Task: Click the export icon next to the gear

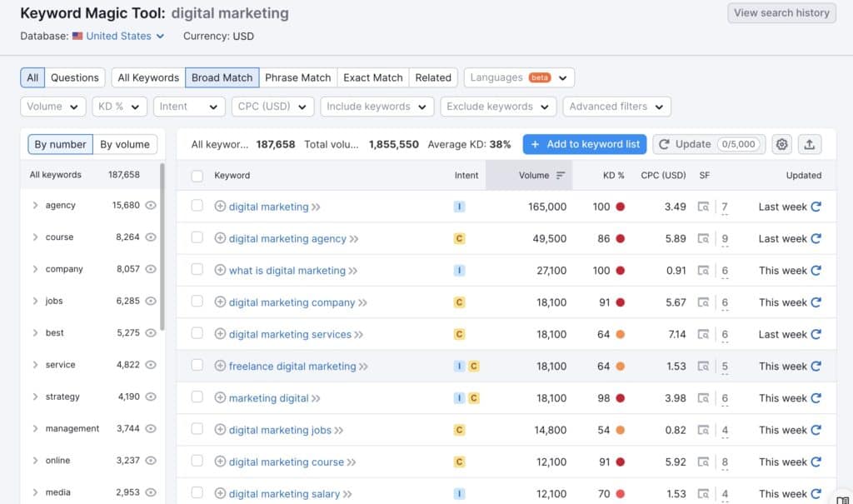Action: tap(810, 144)
